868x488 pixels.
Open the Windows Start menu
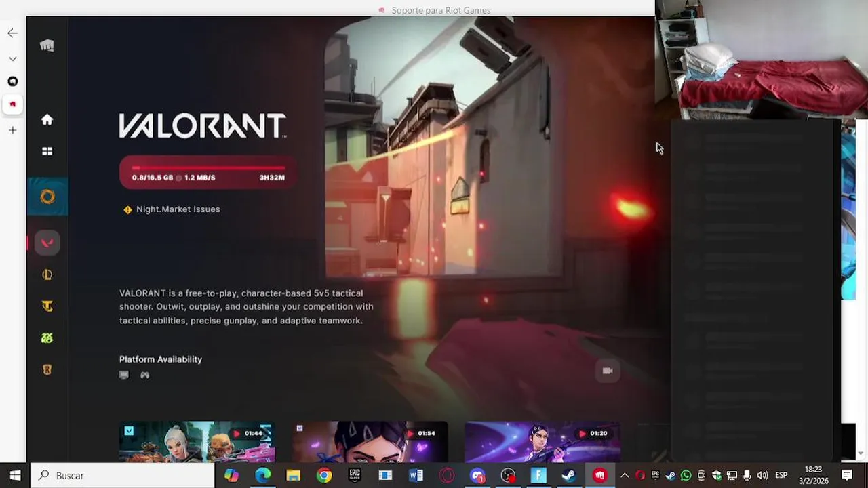click(x=15, y=475)
